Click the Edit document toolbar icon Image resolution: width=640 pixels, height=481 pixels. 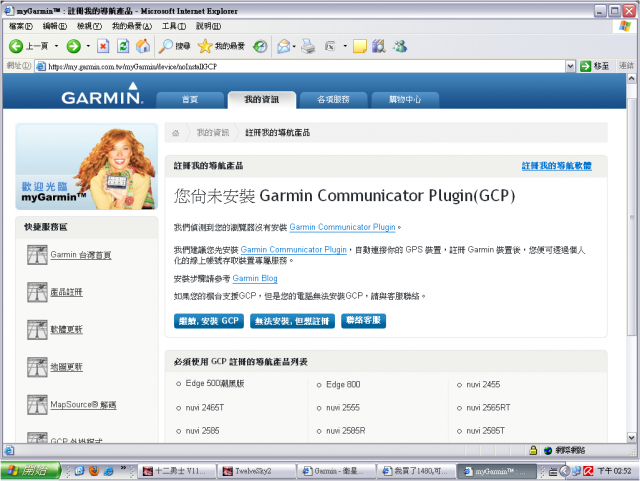tap(330, 46)
